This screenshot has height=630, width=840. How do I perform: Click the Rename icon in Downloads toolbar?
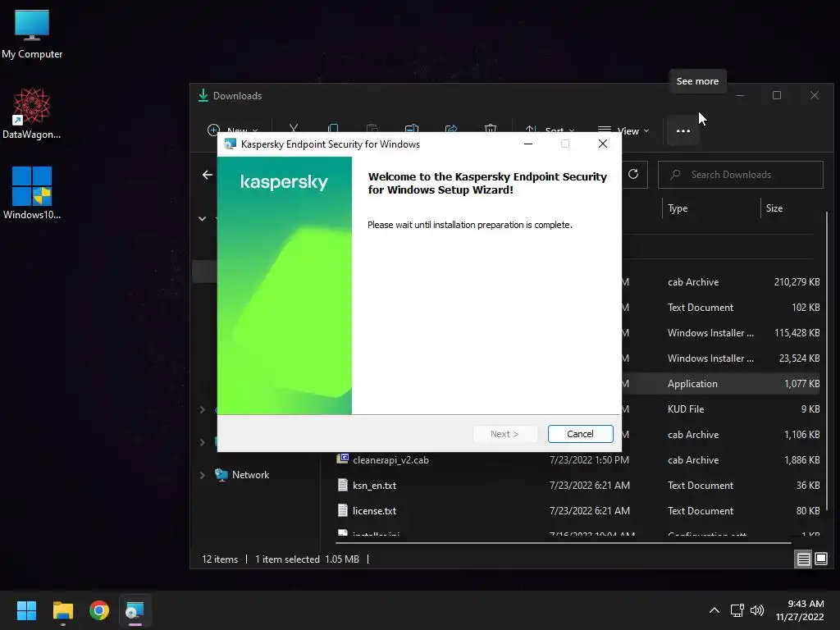tap(412, 129)
